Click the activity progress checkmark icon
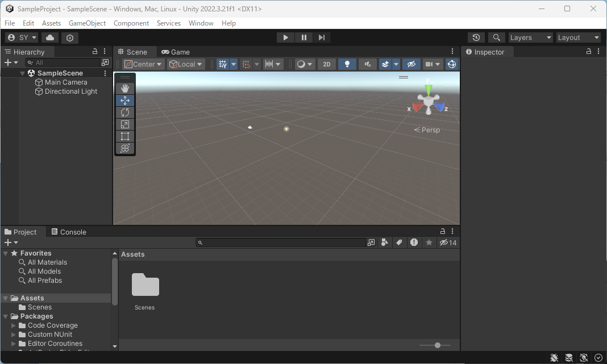The image size is (607, 364). tap(598, 357)
